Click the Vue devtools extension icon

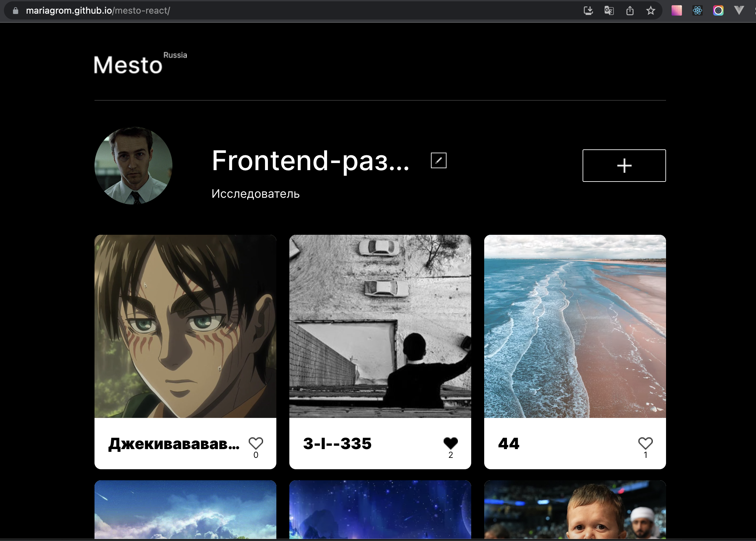coord(739,11)
